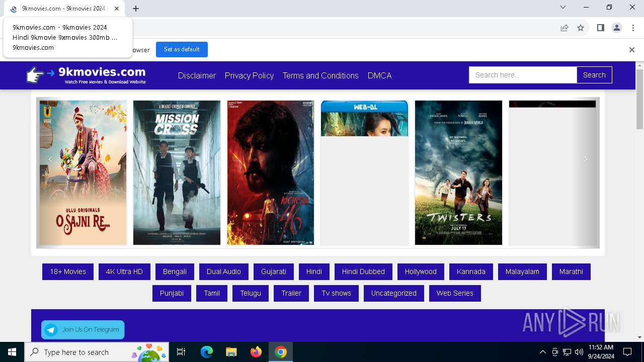644x362 pixels.
Task: Open the notification center icon
Action: (627, 352)
